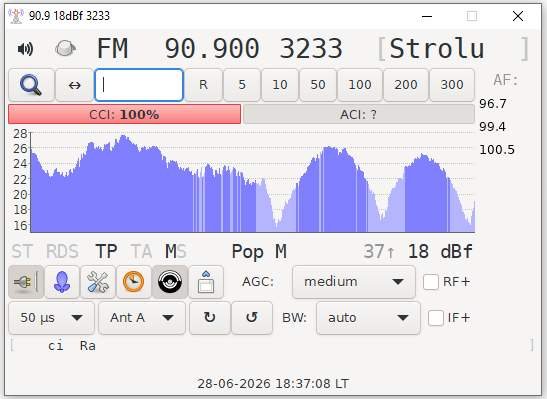Tune to alternative frequency 100.5

497,150
